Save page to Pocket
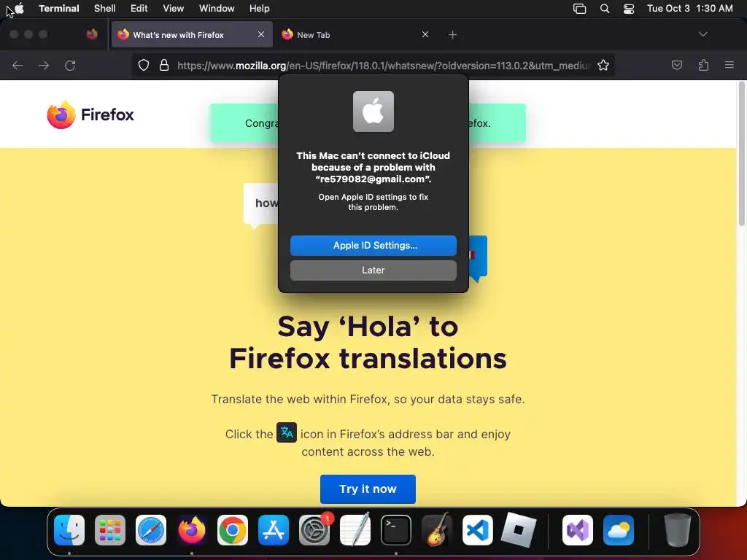 coord(676,65)
